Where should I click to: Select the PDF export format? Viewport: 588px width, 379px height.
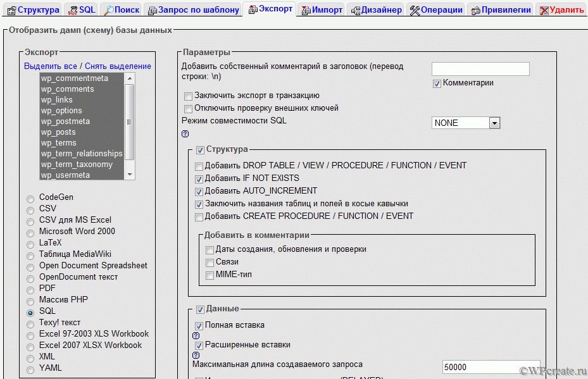(x=30, y=290)
